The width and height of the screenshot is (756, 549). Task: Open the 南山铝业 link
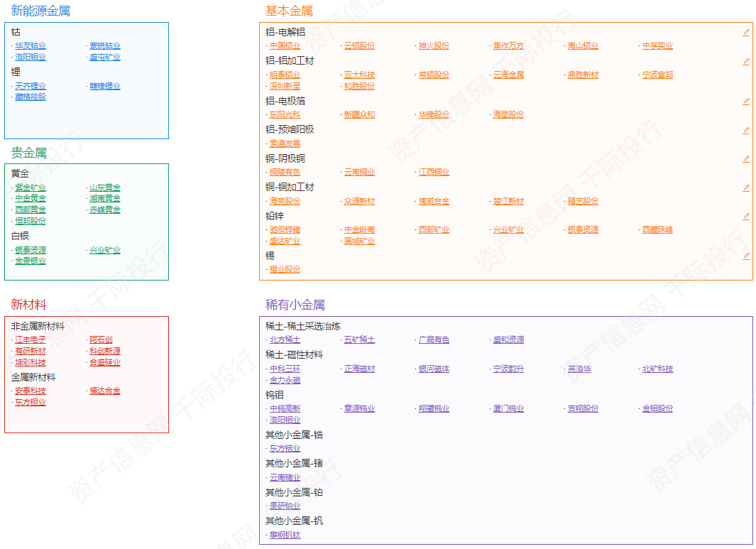click(583, 46)
